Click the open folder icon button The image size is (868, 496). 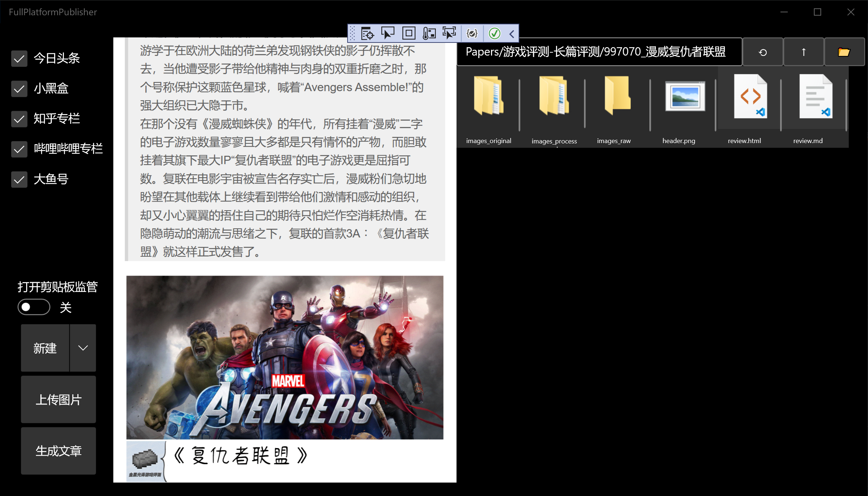point(844,52)
